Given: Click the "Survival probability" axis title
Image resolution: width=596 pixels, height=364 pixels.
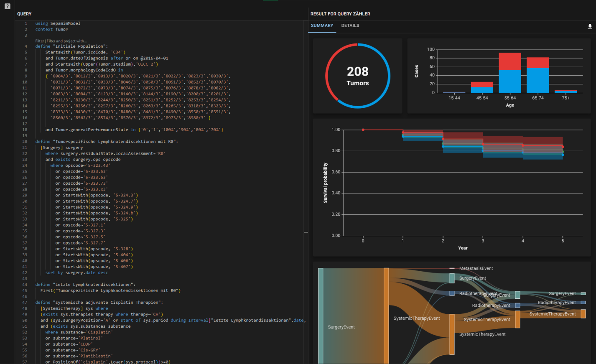Looking at the screenshot, I should (x=326, y=183).
